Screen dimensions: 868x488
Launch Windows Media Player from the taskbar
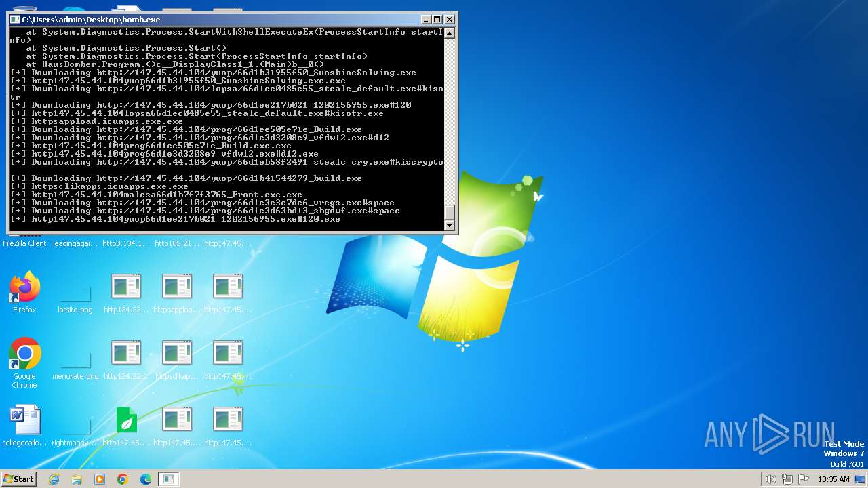(100, 479)
